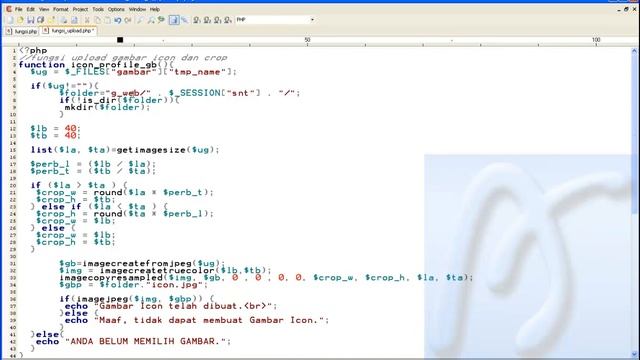Click the green double-arrow toolbar icon
Image resolution: width=640 pixels, height=360 pixels.
tap(161, 20)
